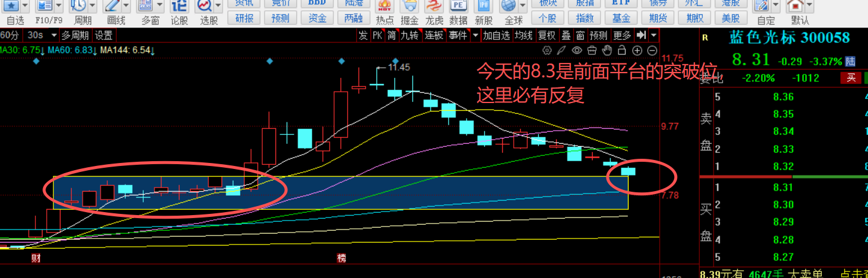Click the 个股 individual stocks button
The image size is (868, 278).
(548, 17)
